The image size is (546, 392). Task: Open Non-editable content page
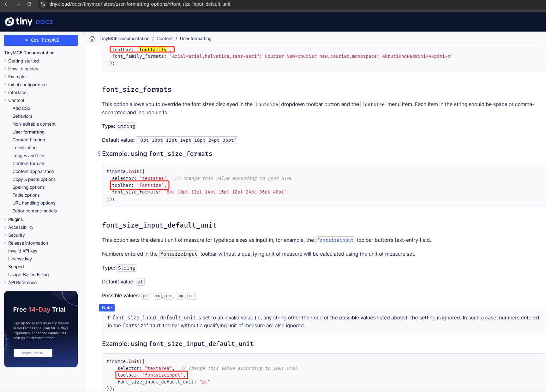(x=34, y=124)
